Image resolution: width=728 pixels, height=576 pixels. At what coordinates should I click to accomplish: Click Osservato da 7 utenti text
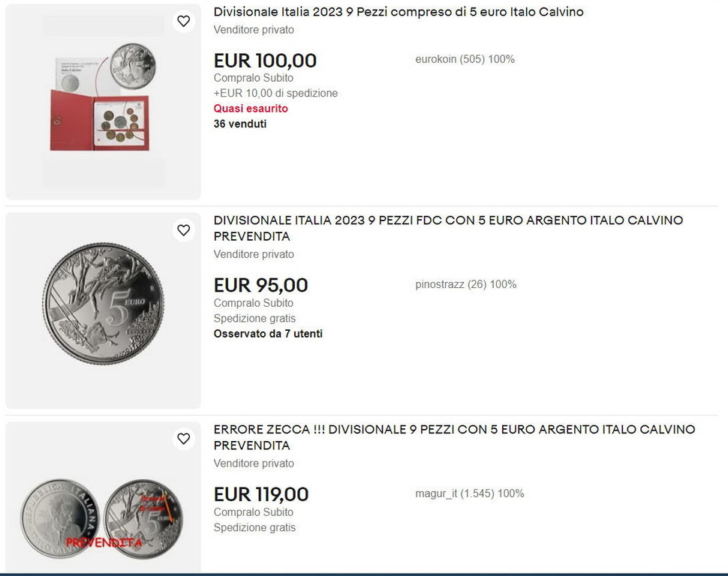pos(268,334)
